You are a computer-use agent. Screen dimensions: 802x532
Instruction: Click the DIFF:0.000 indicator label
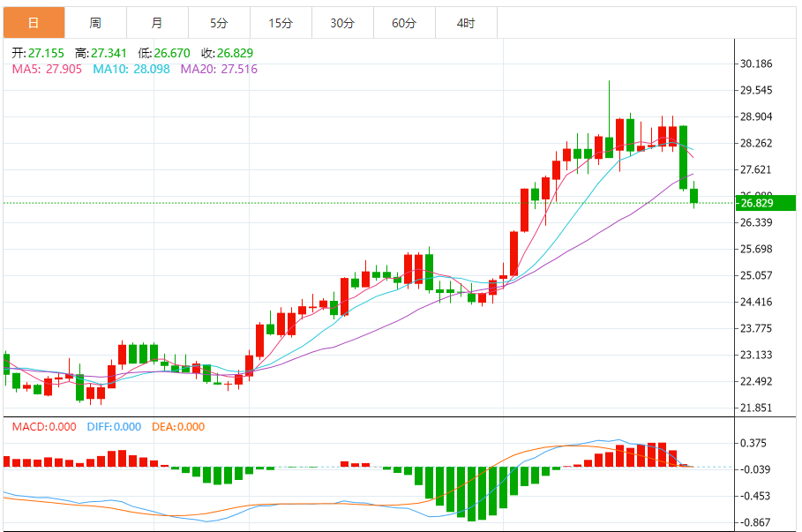click(114, 427)
